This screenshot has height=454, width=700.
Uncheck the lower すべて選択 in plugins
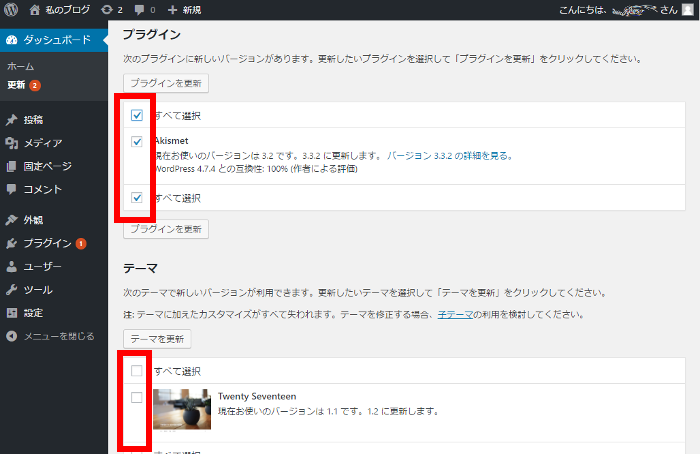[137, 197]
